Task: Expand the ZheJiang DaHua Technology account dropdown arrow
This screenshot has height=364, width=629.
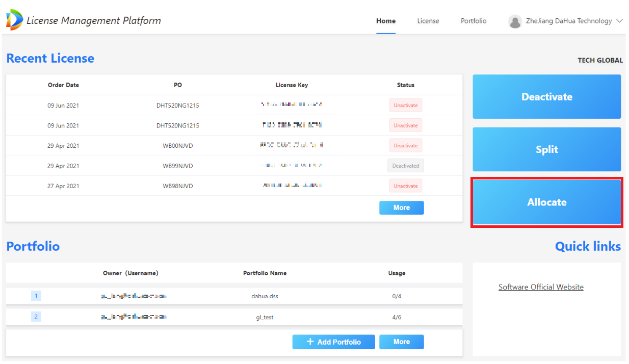Action: [620, 21]
